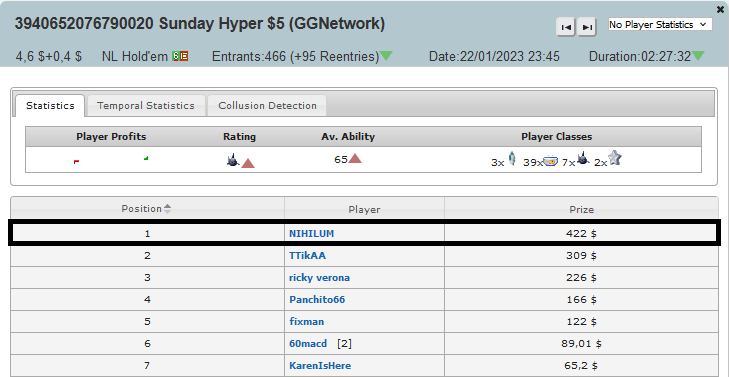Sort table by Position column arrows

(167, 209)
